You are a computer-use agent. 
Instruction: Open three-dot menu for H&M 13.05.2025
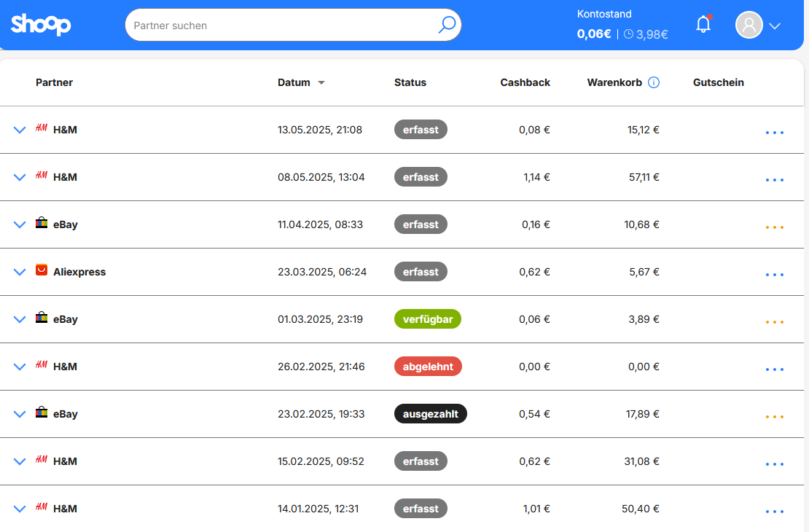pos(775,133)
